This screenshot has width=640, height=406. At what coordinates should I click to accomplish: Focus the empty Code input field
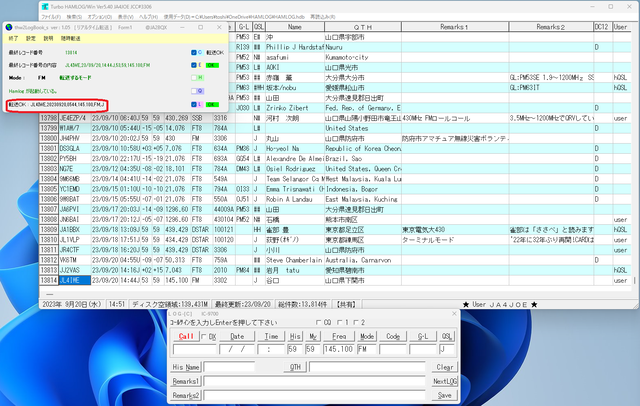pos(393,349)
